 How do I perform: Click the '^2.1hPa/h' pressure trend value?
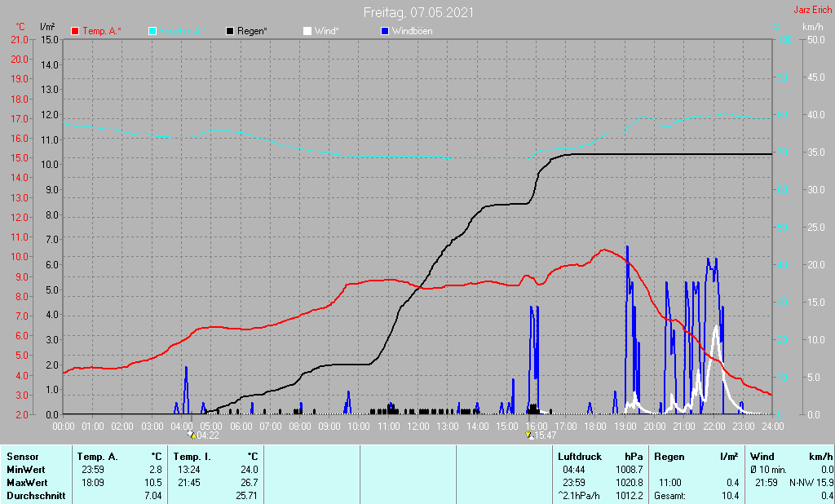click(x=579, y=496)
